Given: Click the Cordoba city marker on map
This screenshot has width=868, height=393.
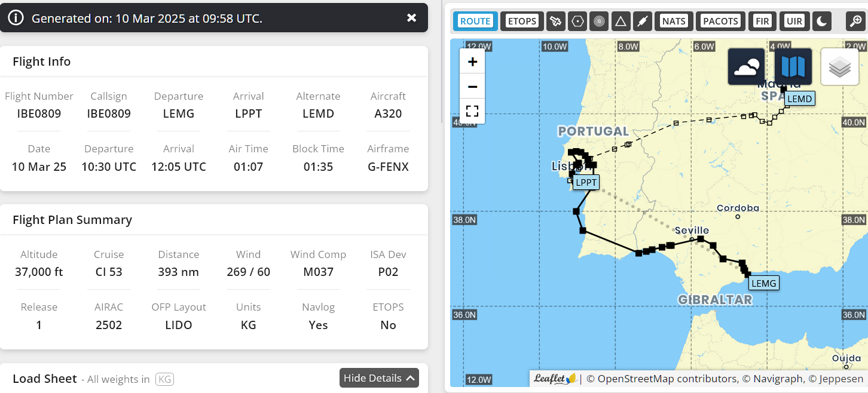Looking at the screenshot, I should (x=738, y=216).
